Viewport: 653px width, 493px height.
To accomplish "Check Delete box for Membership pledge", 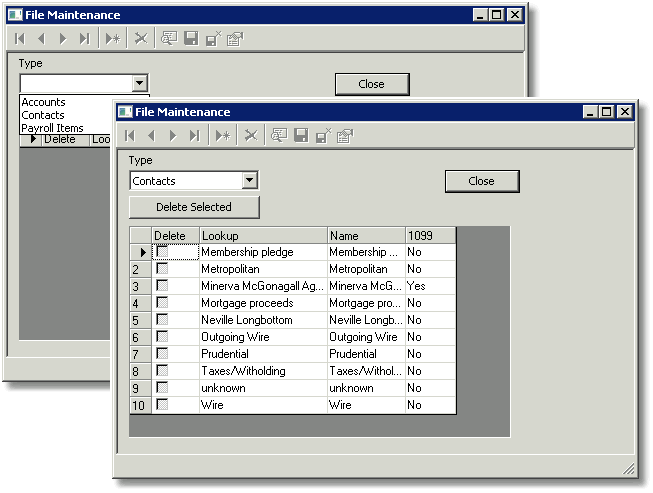I will click(162, 251).
